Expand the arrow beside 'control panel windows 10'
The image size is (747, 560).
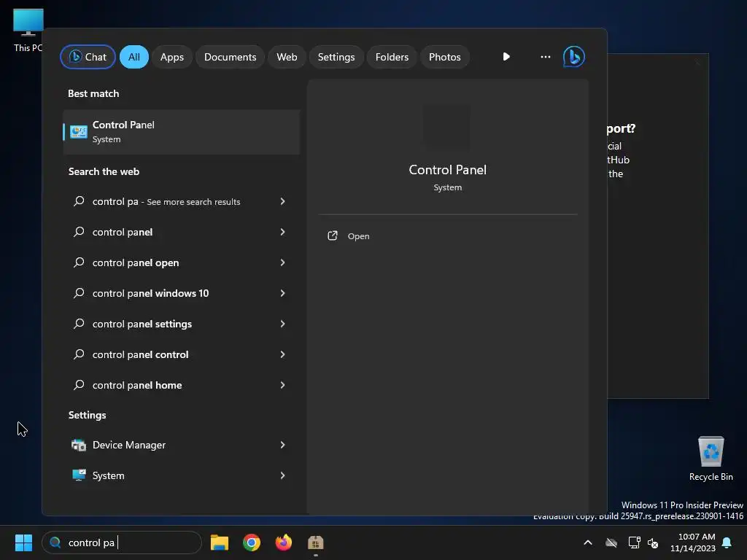(282, 293)
